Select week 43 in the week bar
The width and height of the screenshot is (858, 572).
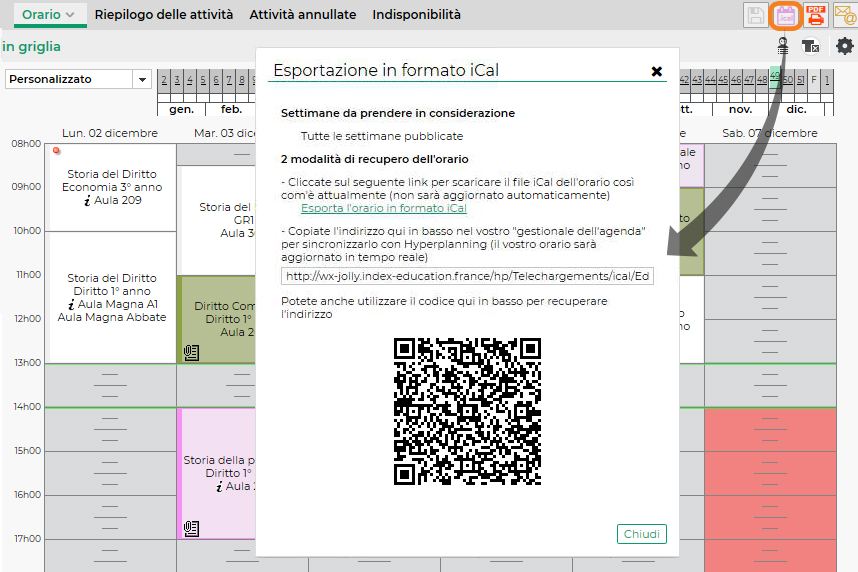[x=697, y=80]
